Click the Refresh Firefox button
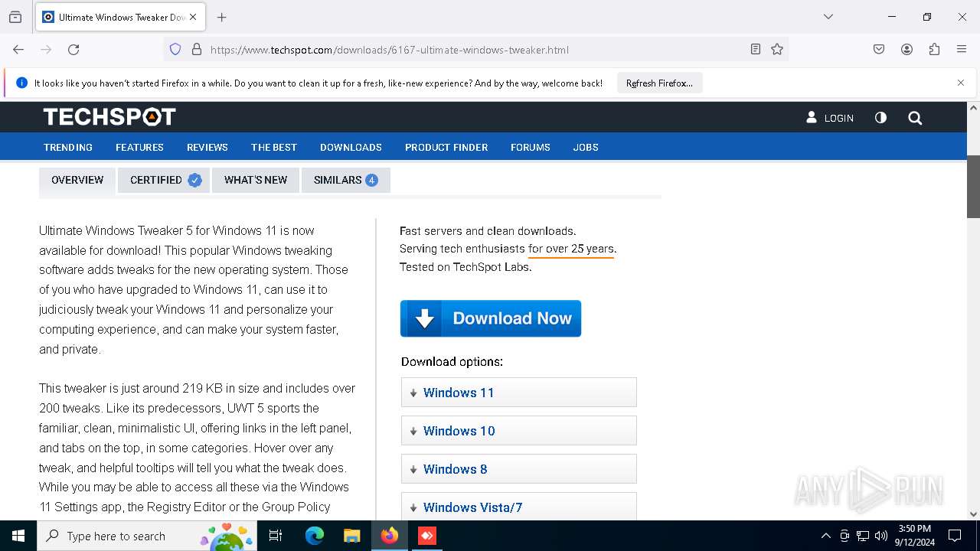Viewport: 980px width, 551px height. [x=659, y=83]
